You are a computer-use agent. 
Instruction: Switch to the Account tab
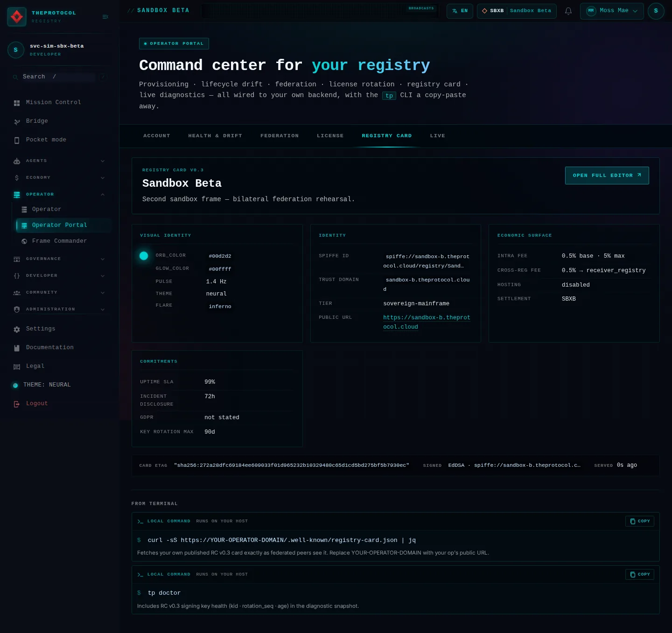pos(157,136)
